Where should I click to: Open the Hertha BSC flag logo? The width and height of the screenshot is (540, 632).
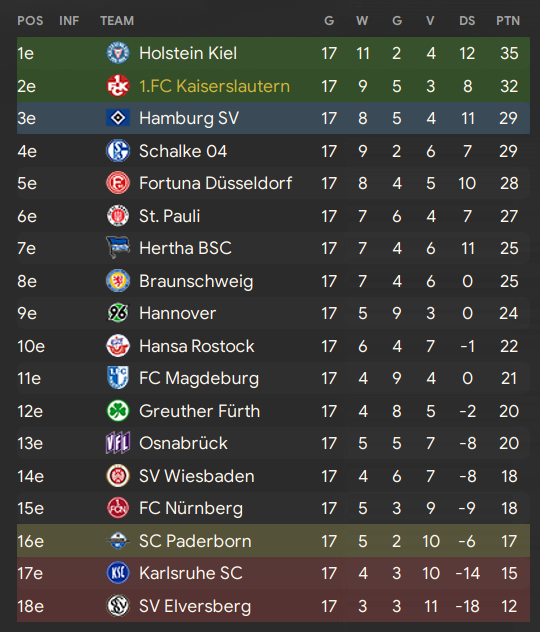118,248
